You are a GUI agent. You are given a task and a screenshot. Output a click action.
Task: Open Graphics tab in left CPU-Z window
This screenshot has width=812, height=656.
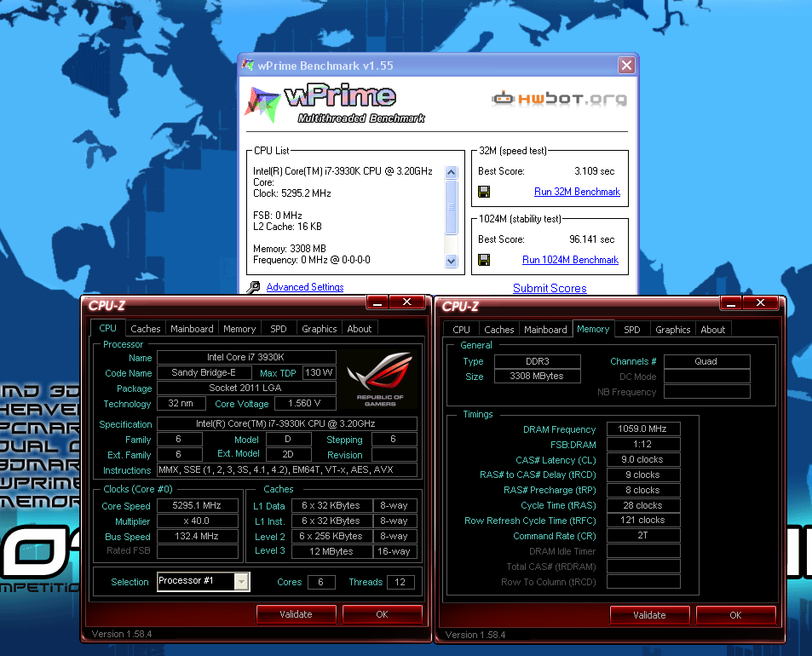click(319, 329)
